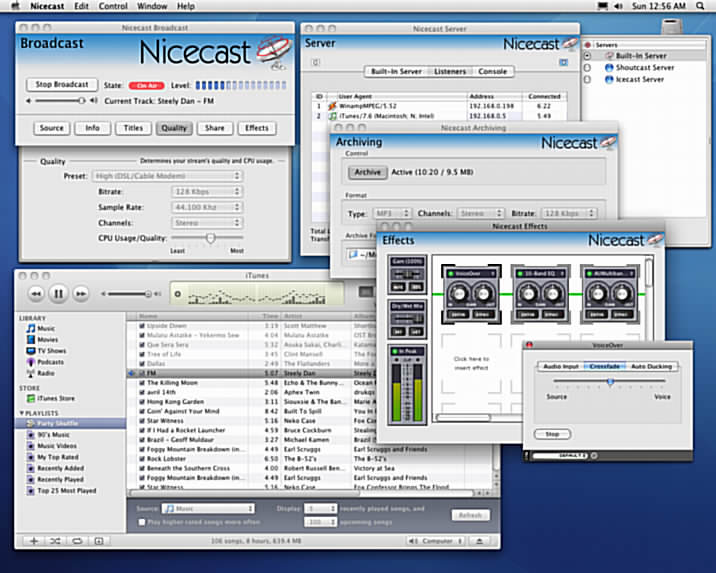Screen dimensions: 716x573
Task: Open the Sample Rate dropdown
Action: pos(207,207)
